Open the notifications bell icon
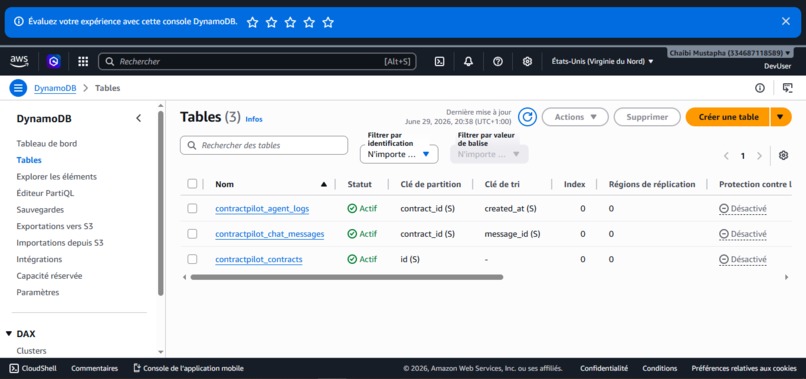 click(468, 62)
